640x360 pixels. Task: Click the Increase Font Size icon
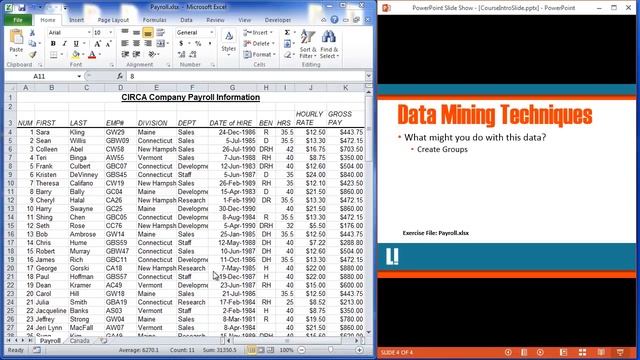click(97, 44)
